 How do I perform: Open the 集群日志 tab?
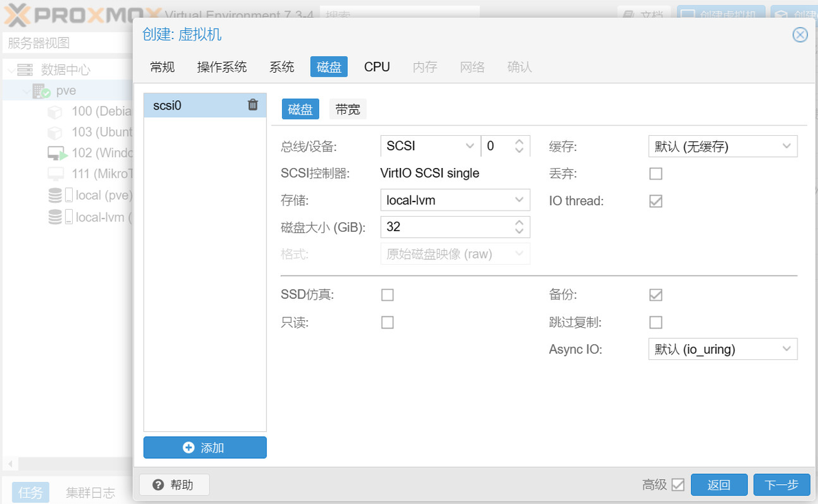coord(91,492)
